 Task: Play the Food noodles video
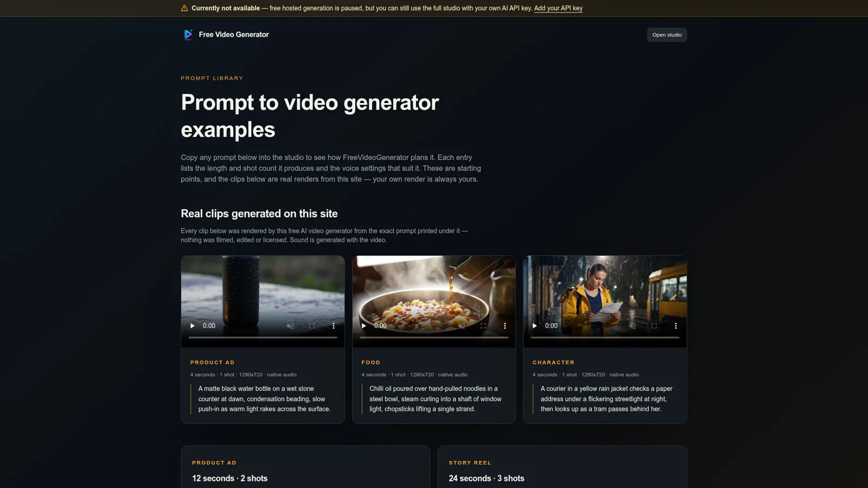point(363,326)
